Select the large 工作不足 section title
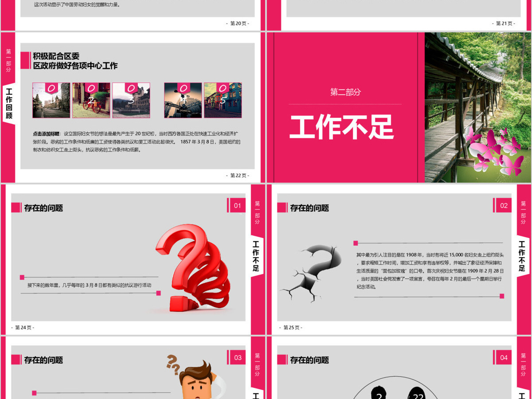532x399 pixels. click(x=342, y=127)
